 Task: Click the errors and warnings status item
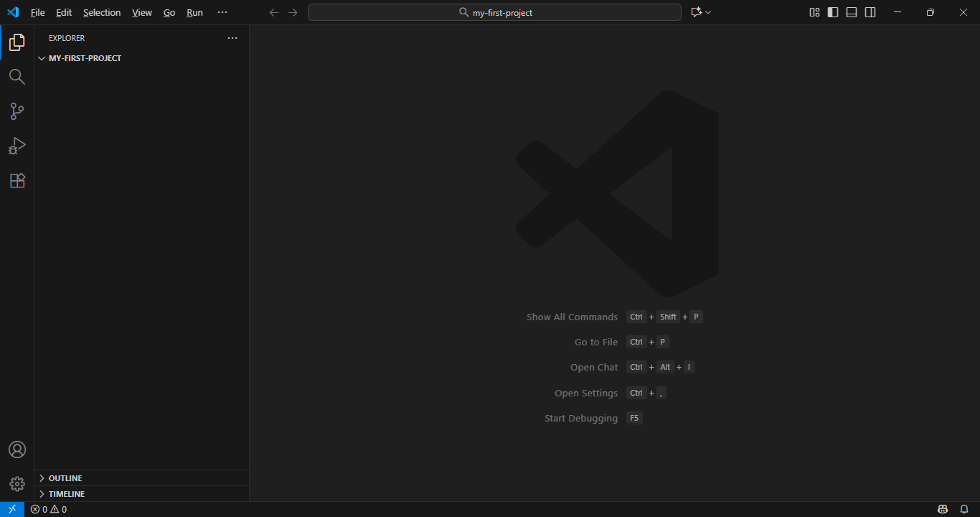click(49, 508)
